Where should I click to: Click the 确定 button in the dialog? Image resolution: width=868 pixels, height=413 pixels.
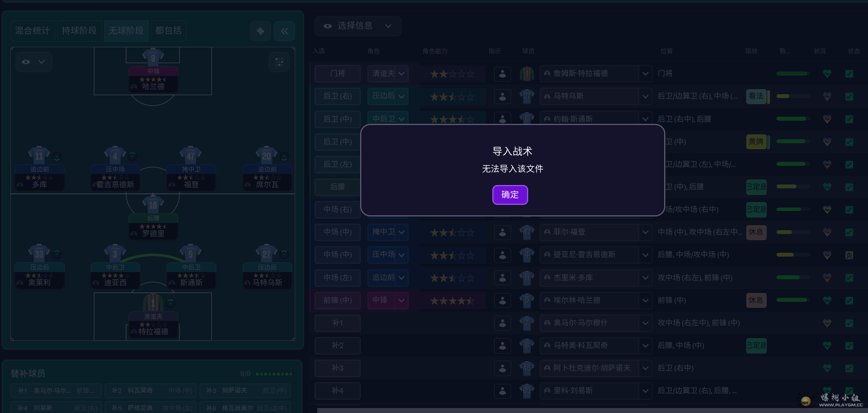510,195
